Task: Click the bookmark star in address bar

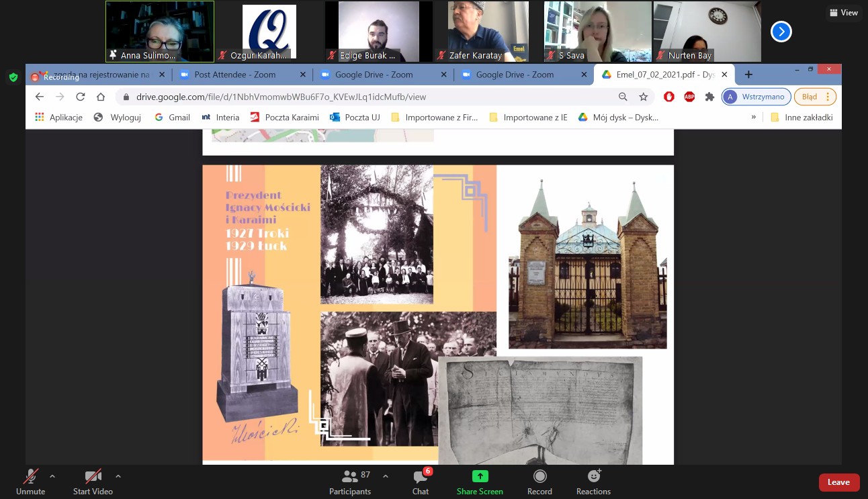Action: click(x=643, y=97)
